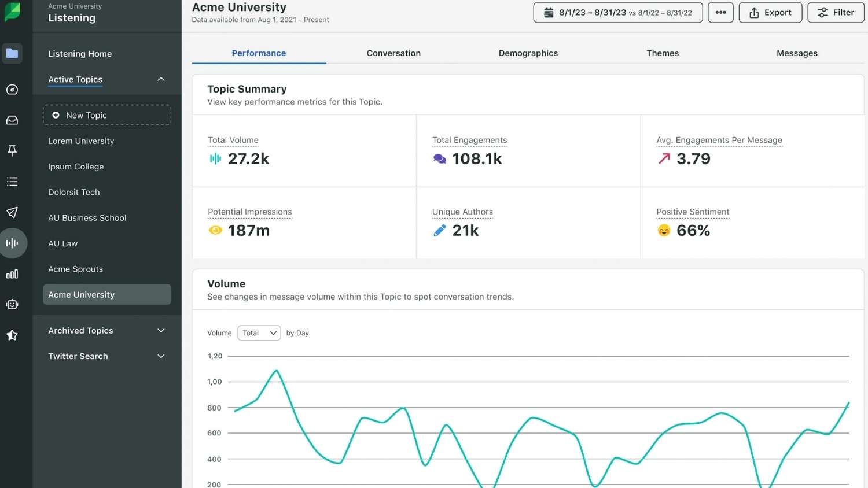This screenshot has width=868, height=488.
Task: Open the date range picker showing 8/1/23–8/31/23
Action: (x=617, y=12)
